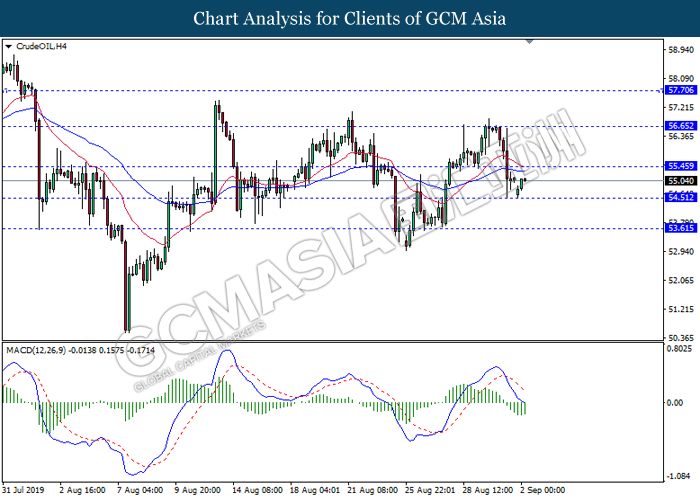Viewport: 700px width, 500px height.
Task: Select the 2 Aug 16:00 time label
Action: 82,490
